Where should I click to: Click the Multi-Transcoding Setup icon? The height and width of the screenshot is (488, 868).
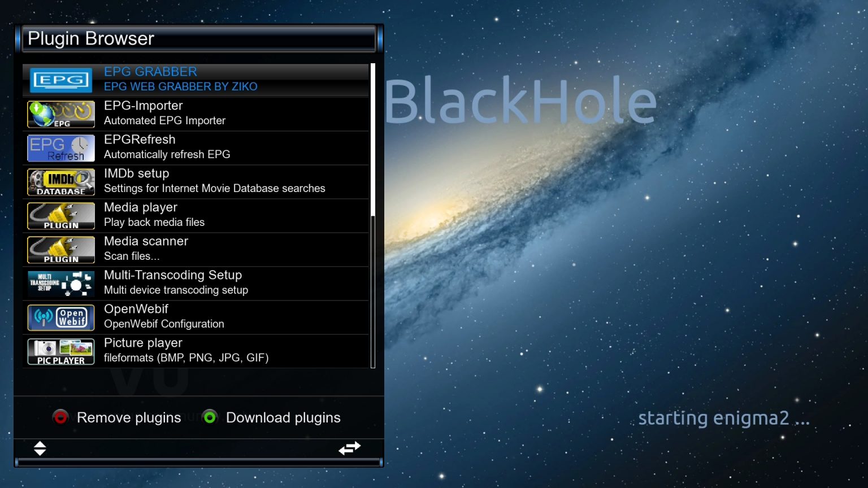tap(61, 284)
